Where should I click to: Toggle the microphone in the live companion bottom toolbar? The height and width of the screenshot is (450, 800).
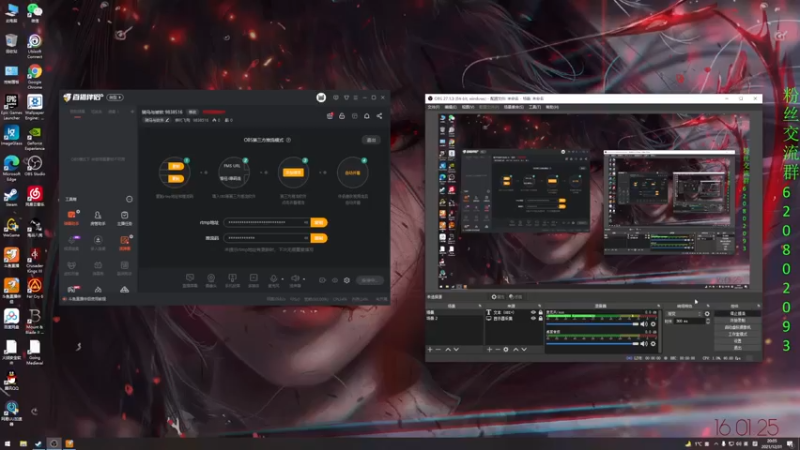[273, 280]
